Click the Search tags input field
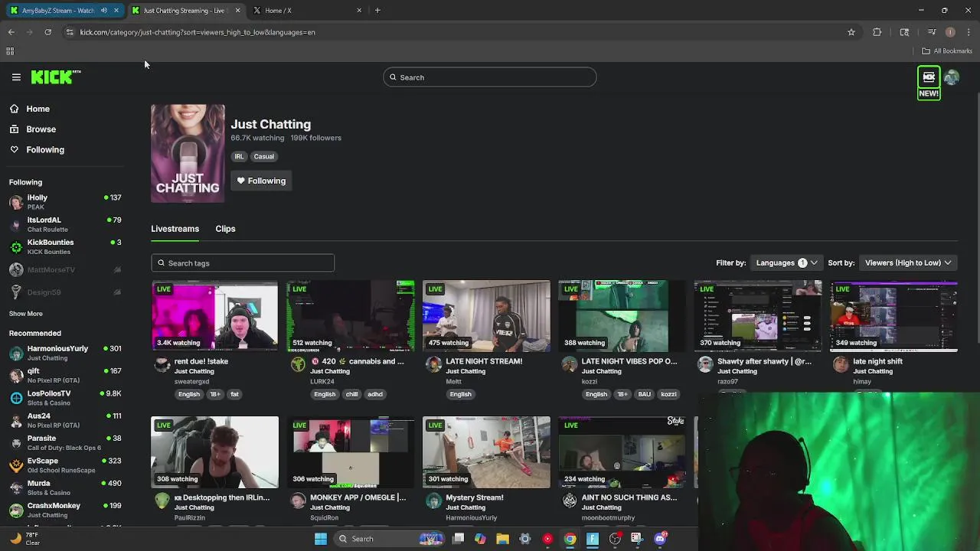980x551 pixels. tap(243, 263)
